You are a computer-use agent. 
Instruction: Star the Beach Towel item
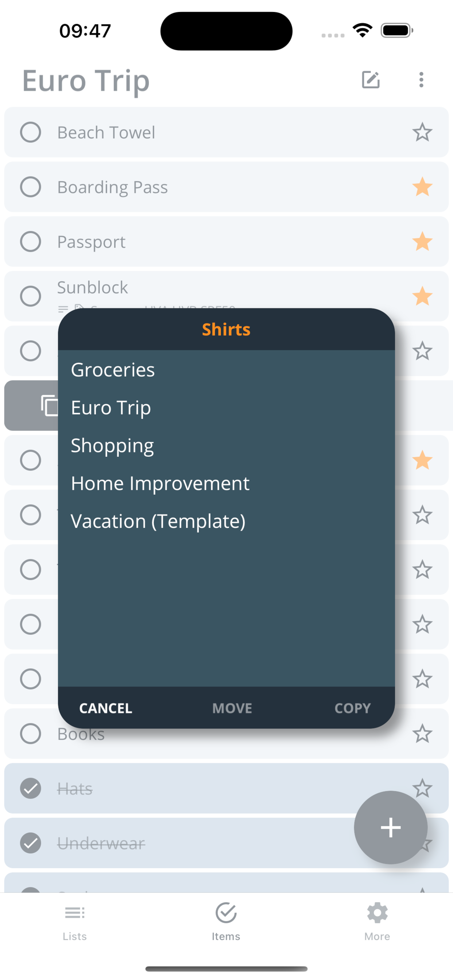point(422,132)
